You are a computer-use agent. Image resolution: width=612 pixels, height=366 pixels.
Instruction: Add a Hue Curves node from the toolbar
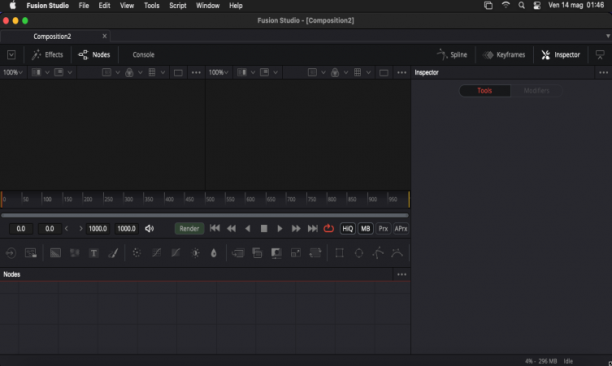click(176, 253)
